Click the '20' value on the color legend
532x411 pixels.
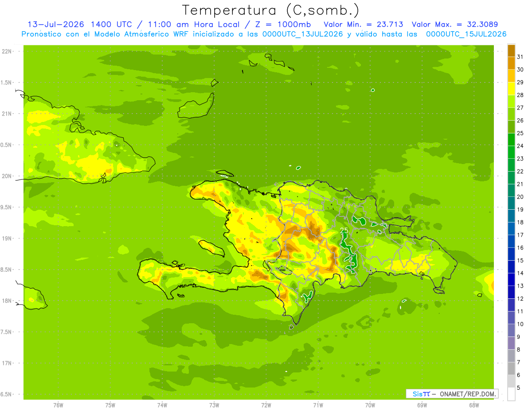point(520,196)
